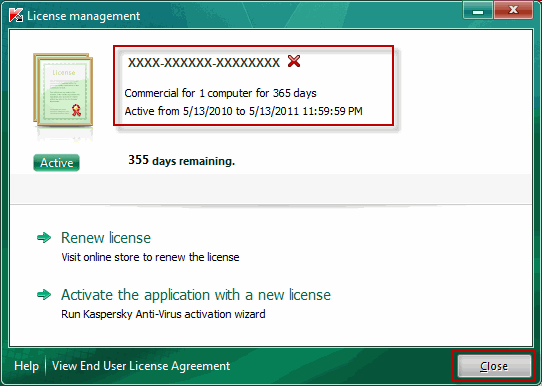This screenshot has width=542, height=386.
Task: Click the green arrow beside Renew license
Action: coord(44,238)
